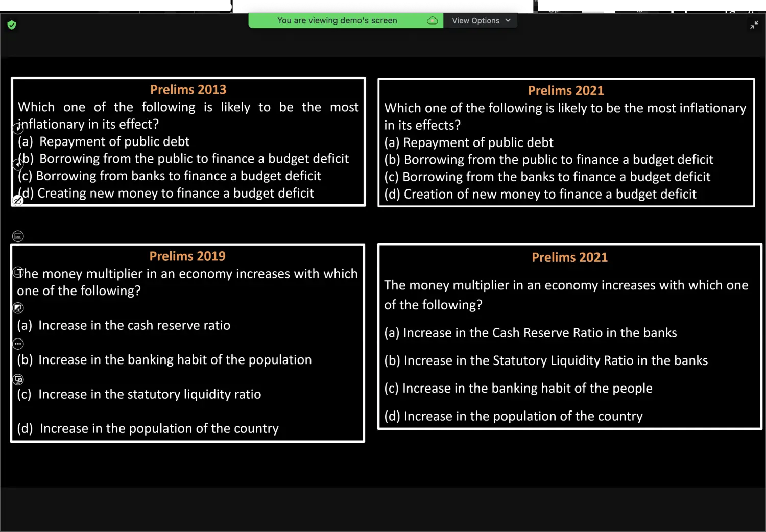Select '(a) Repayment of public debt' in Prelims 2013
The width and height of the screenshot is (766, 532).
click(104, 141)
